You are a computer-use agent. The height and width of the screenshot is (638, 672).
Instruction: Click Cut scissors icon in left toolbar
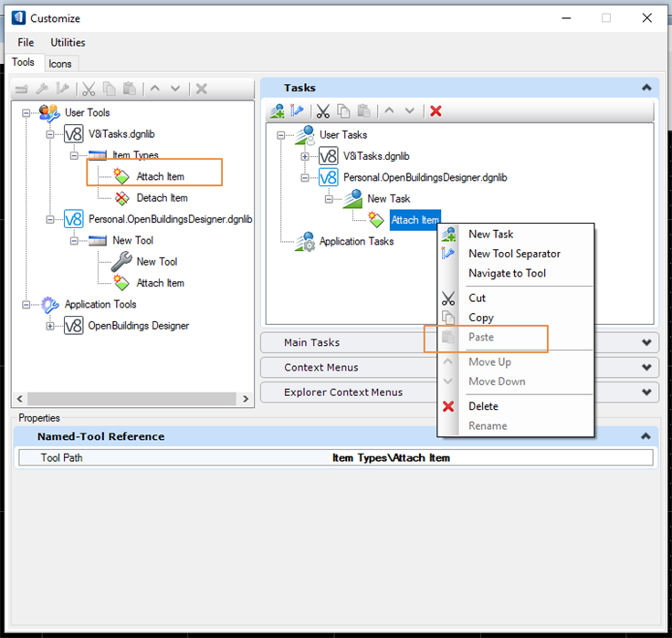(x=89, y=89)
